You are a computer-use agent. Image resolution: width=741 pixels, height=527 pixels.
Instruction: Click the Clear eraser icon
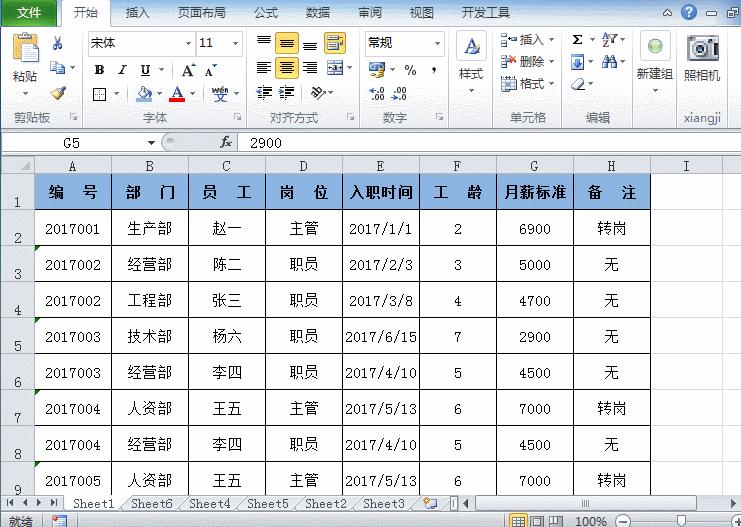coord(578,85)
